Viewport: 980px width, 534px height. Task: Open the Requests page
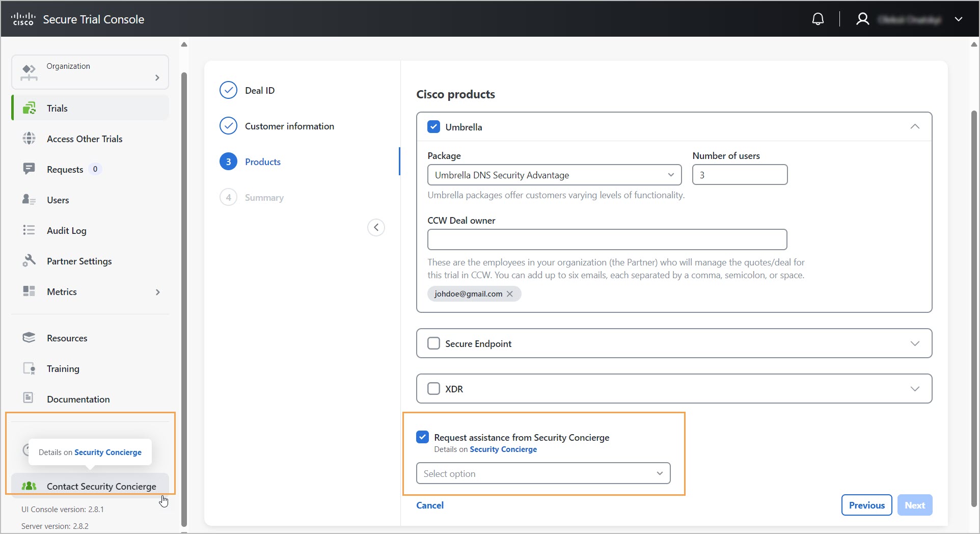pyautogui.click(x=65, y=169)
